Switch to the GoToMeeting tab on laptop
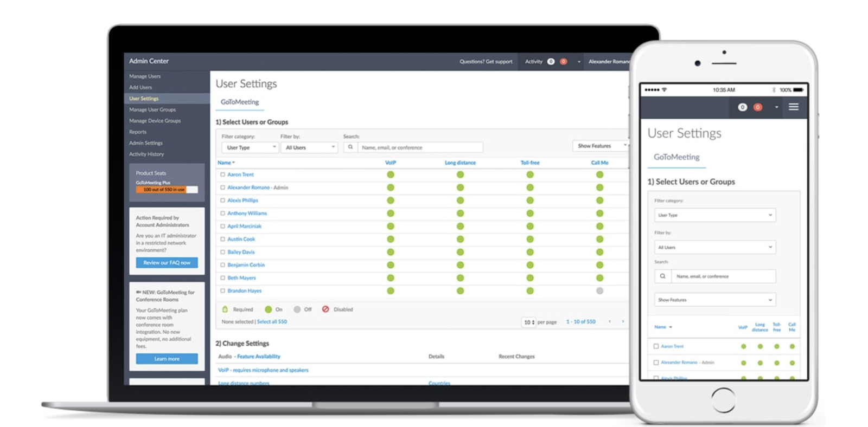The width and height of the screenshot is (868, 427). [240, 102]
